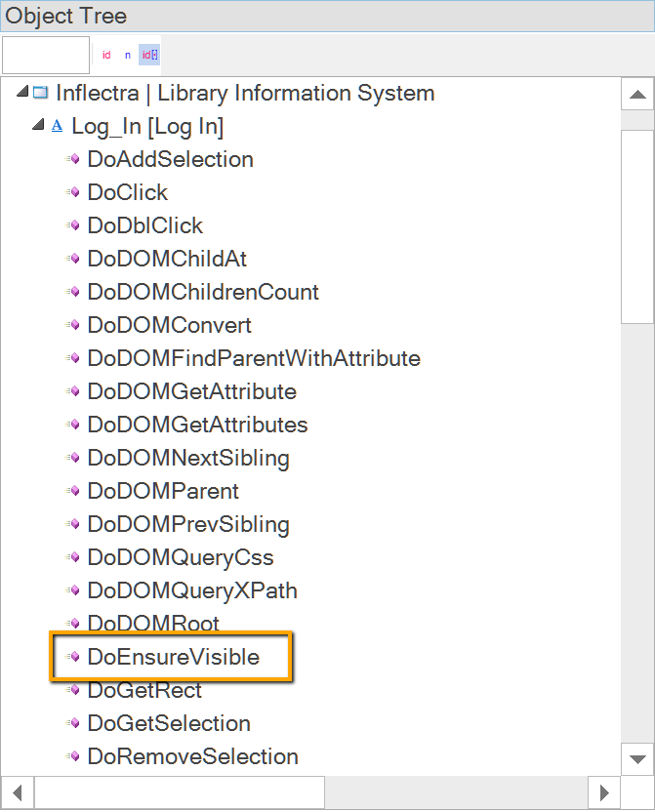Image resolution: width=655 pixels, height=812 pixels.
Task: Click the method icon next to DoAddSelection
Action: click(73, 159)
